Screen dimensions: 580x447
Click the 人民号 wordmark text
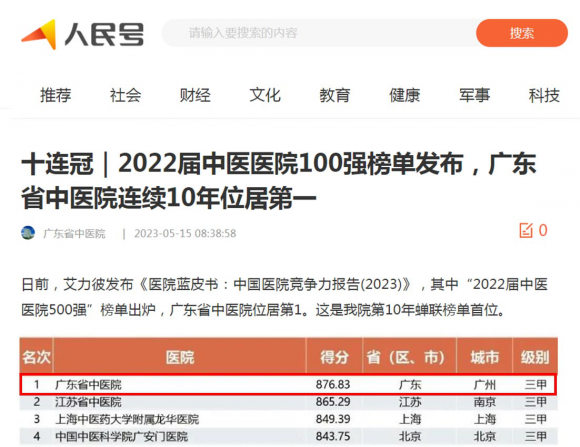click(104, 35)
